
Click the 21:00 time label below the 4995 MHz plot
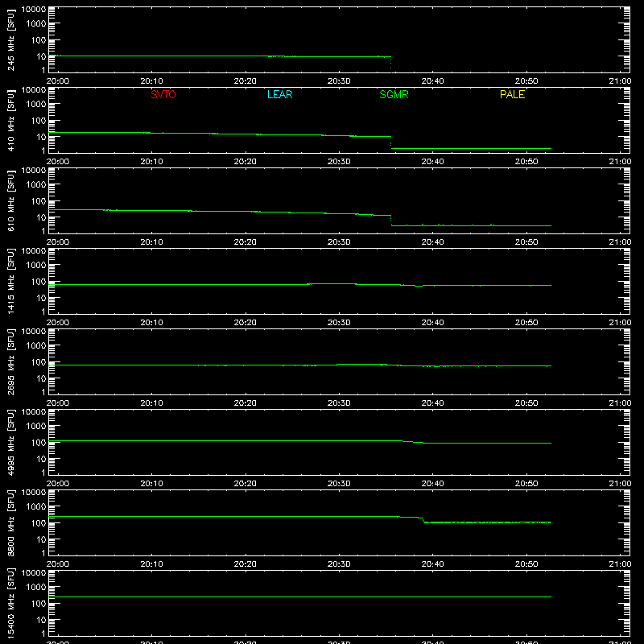point(620,484)
